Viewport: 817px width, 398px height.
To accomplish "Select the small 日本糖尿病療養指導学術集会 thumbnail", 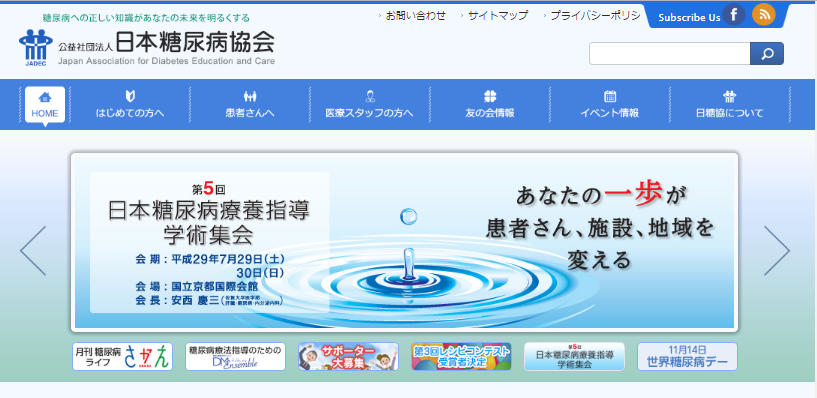I will (x=574, y=356).
